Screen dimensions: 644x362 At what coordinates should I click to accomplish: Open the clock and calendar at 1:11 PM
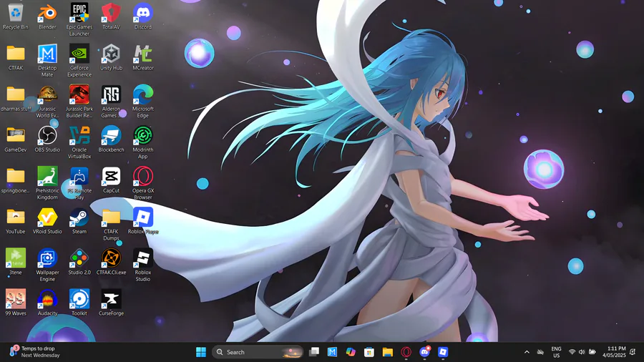(x=614, y=352)
